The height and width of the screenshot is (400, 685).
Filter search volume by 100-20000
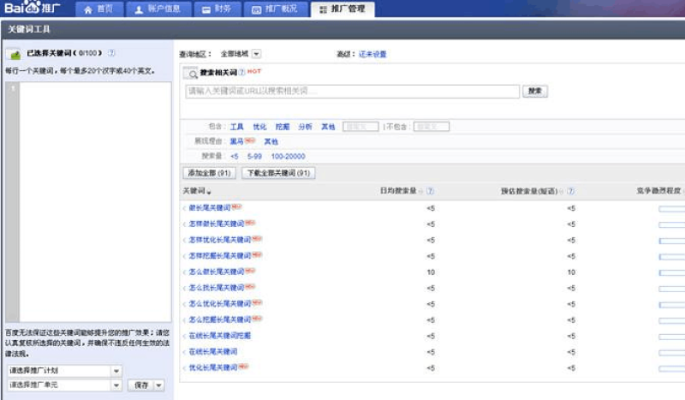coord(288,156)
